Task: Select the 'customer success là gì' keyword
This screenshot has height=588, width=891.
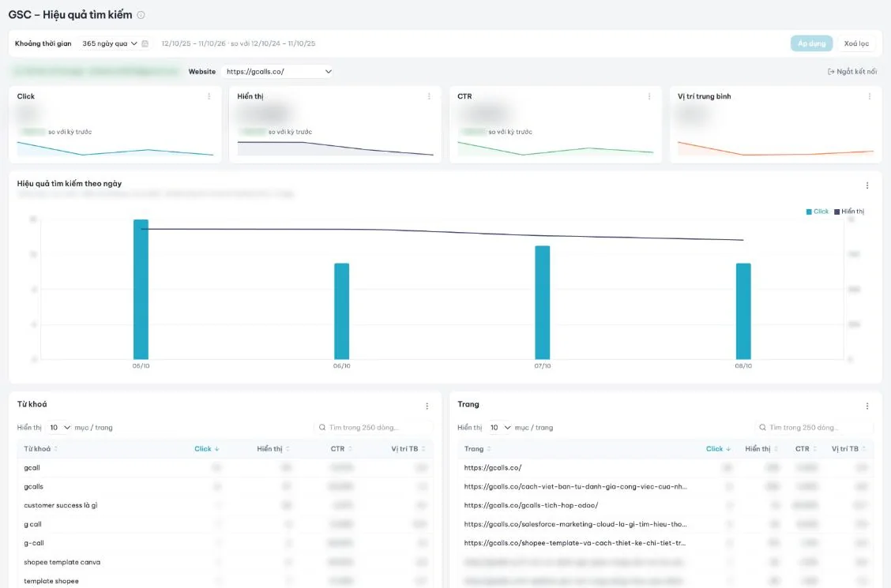Action: click(x=225, y=505)
